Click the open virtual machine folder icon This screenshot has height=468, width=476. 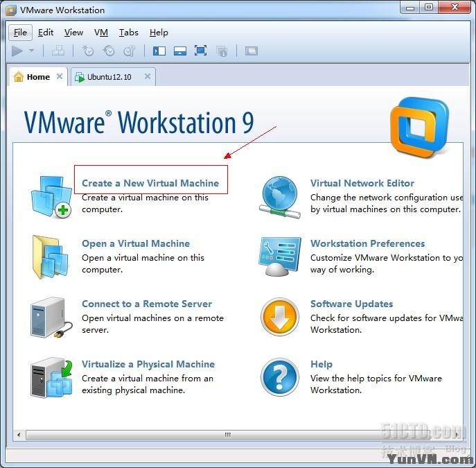[51, 257]
